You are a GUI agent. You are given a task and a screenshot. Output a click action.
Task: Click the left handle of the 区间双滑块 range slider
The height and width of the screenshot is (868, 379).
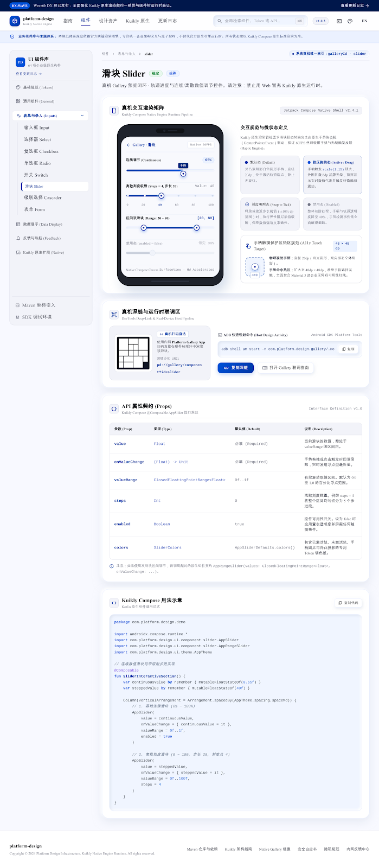pos(144,228)
